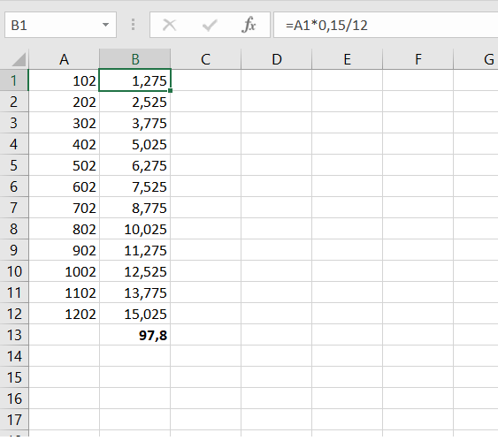Select row 5 header
This screenshot has height=448, width=498.
(x=14, y=165)
